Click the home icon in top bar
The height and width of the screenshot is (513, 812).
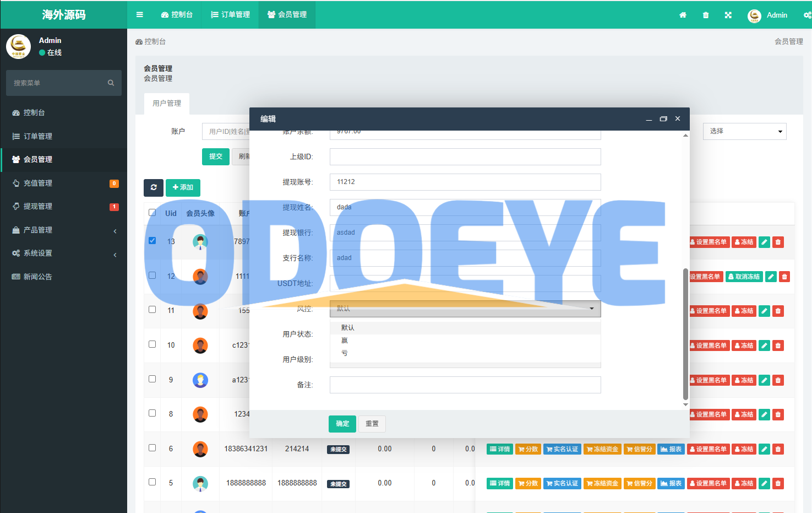[x=683, y=15]
